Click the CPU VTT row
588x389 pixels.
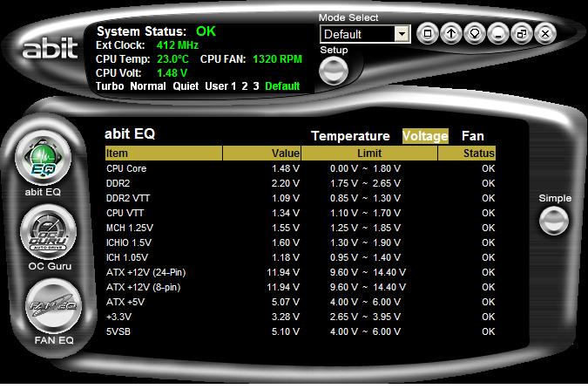point(300,213)
